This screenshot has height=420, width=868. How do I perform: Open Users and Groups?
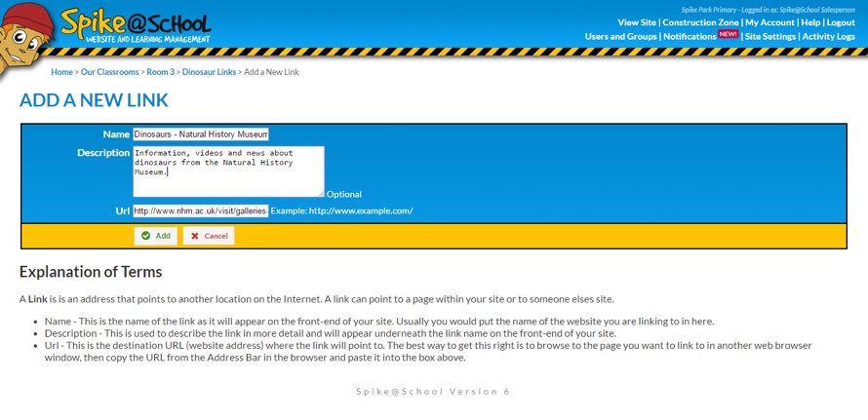(620, 36)
